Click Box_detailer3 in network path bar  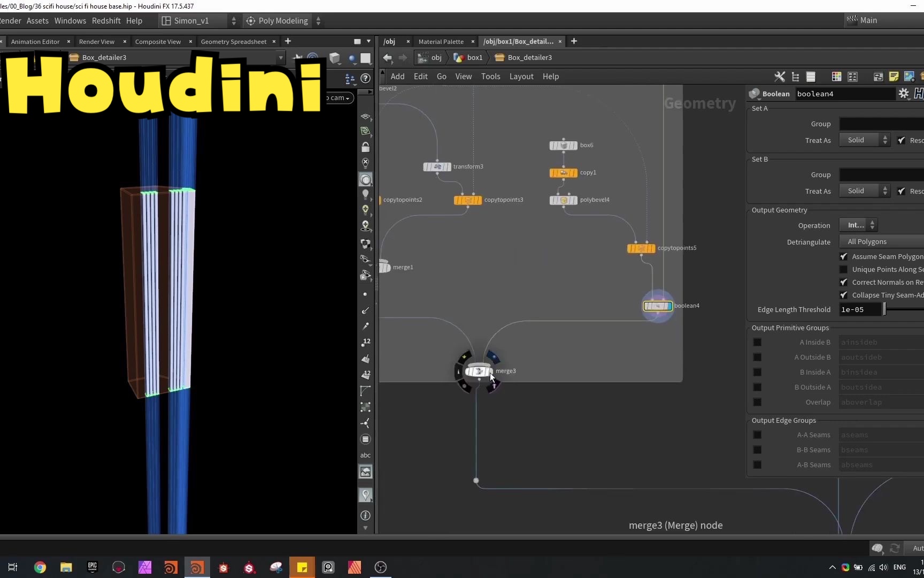[523, 58]
